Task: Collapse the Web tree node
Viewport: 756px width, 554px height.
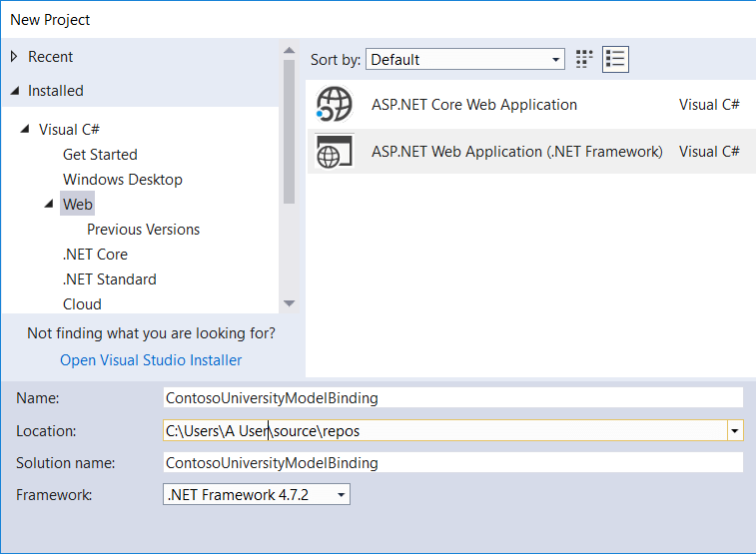Action: (49, 205)
